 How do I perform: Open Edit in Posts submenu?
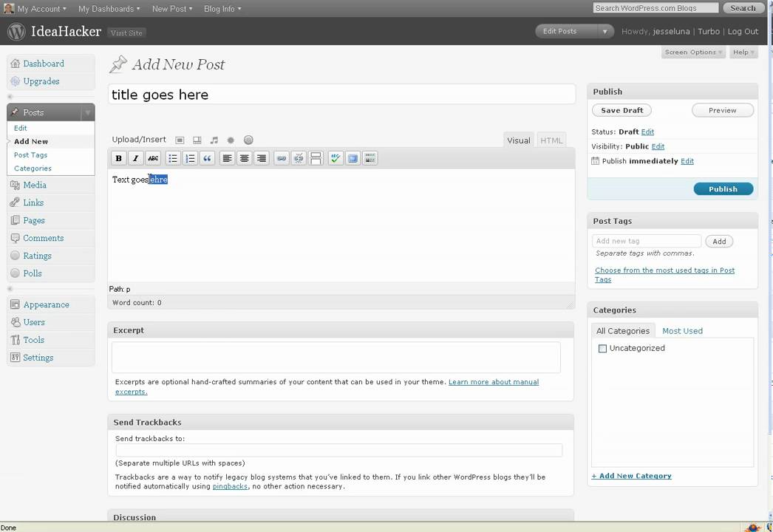click(20, 128)
